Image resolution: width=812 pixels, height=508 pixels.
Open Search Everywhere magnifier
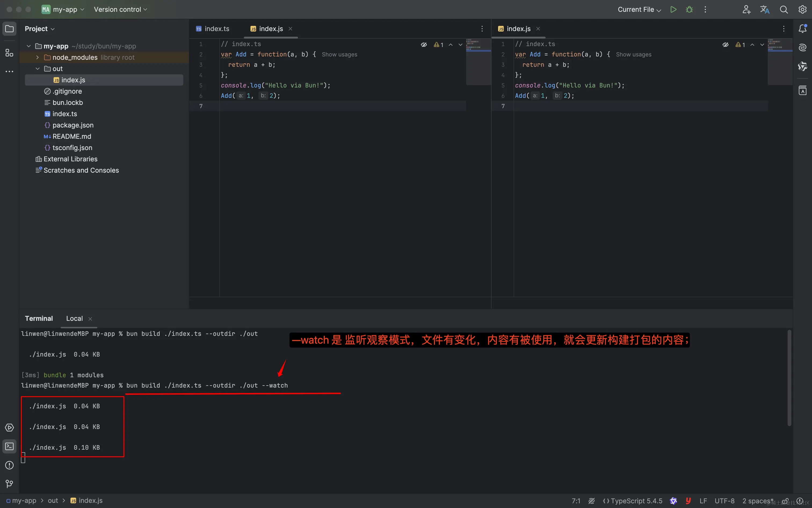pos(784,9)
